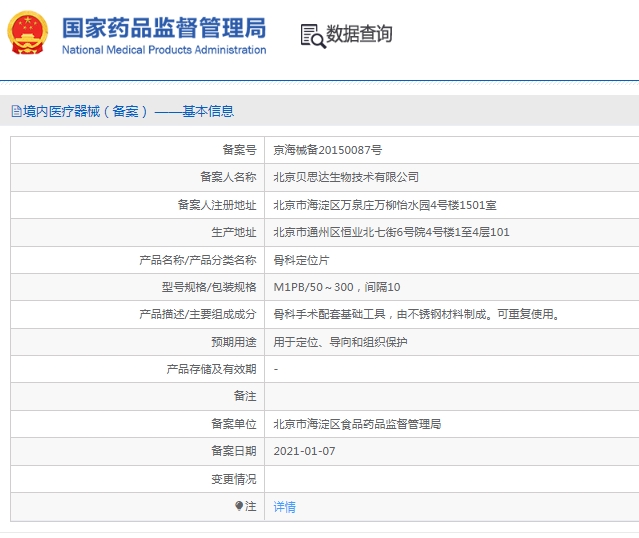
Task: Select the 备案号 label cell
Action: tap(239, 150)
